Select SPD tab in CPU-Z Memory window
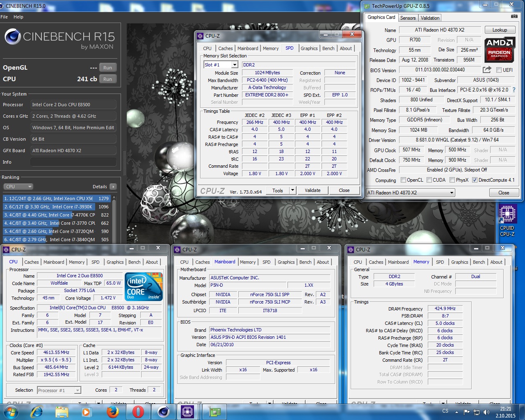 [x=440, y=262]
